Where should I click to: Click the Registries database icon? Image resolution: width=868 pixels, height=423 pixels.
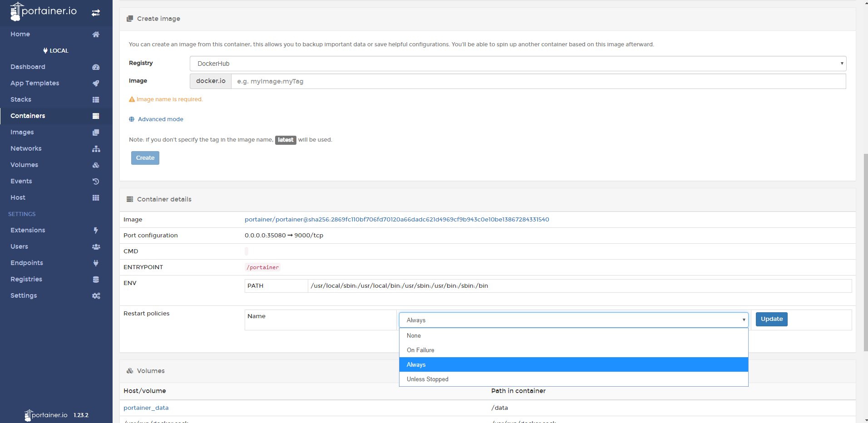[96, 280]
